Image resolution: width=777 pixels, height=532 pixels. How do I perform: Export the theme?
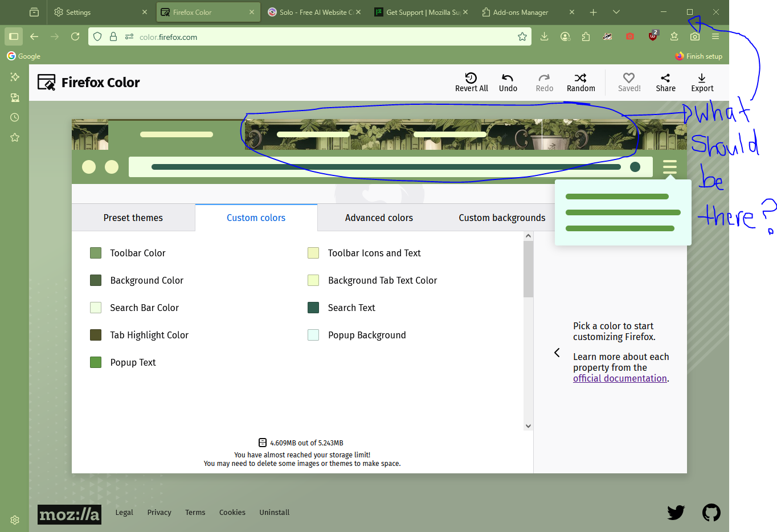[702, 82]
